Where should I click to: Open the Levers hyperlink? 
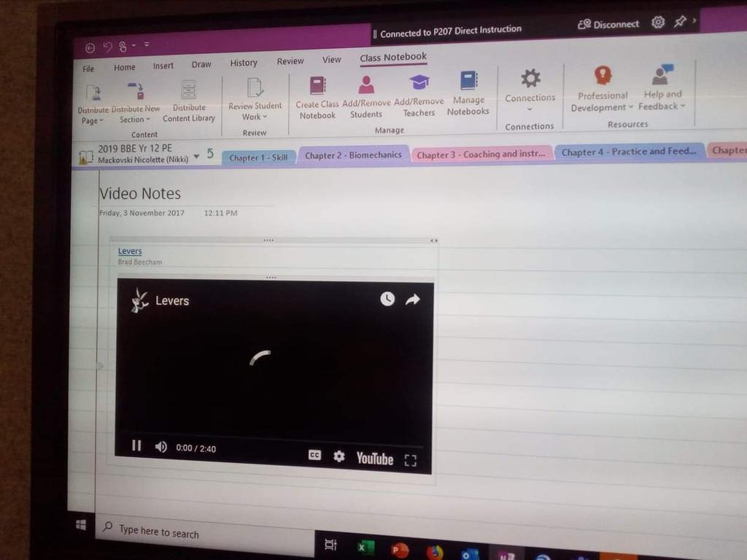(x=130, y=251)
